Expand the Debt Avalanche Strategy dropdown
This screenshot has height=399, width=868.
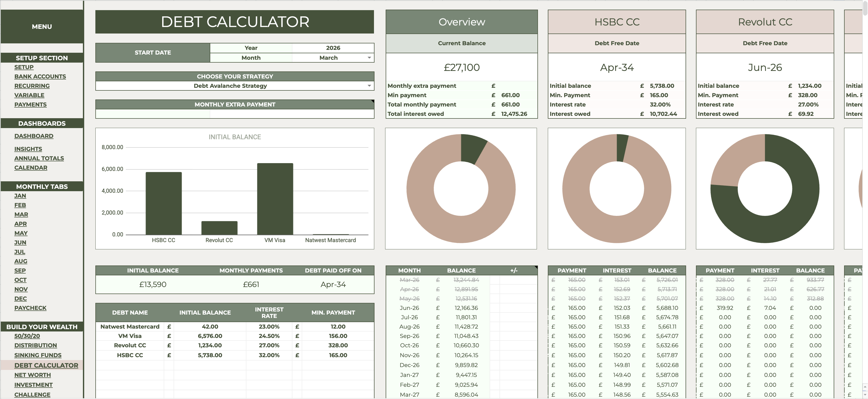tap(369, 86)
